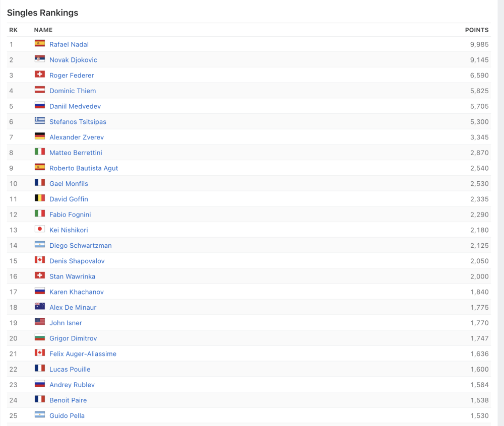The image size is (504, 426).
Task: Click the Greek flag next to Tsitsipas
Action: (x=39, y=121)
